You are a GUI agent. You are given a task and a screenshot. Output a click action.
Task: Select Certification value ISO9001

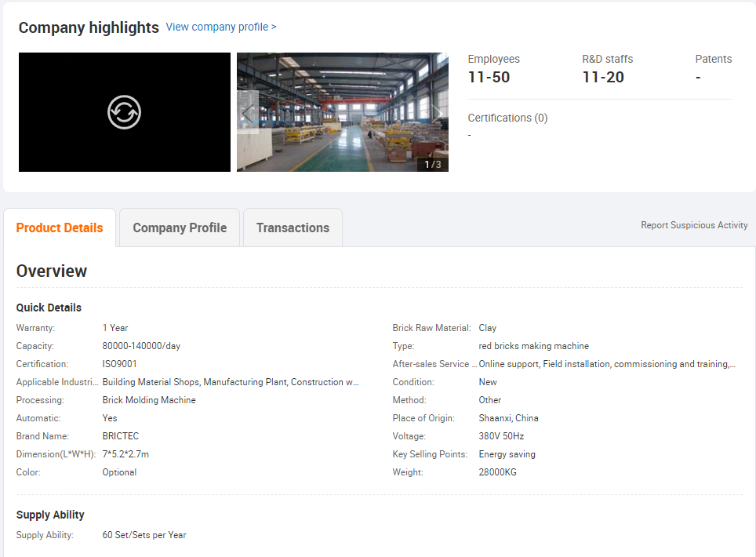[x=119, y=364]
